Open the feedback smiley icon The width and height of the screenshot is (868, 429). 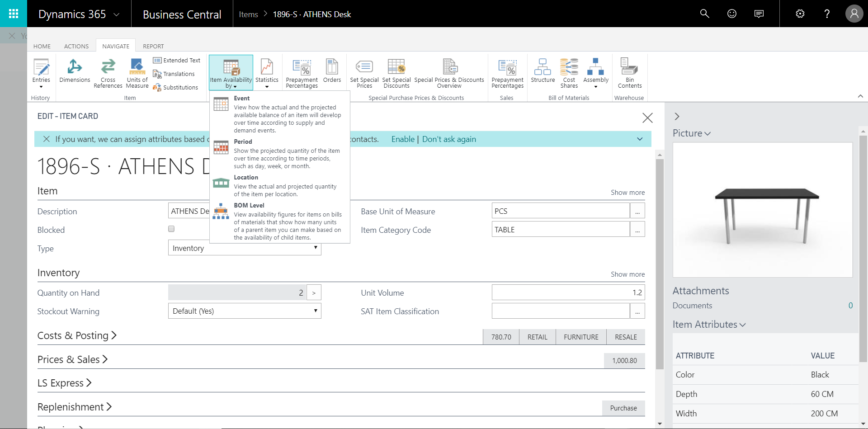731,14
